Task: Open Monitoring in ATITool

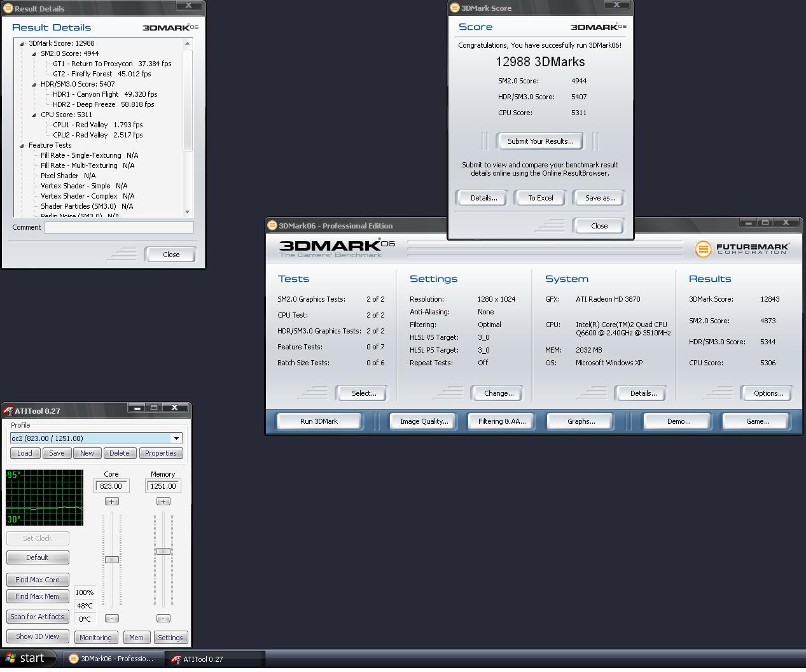Action: (95, 638)
